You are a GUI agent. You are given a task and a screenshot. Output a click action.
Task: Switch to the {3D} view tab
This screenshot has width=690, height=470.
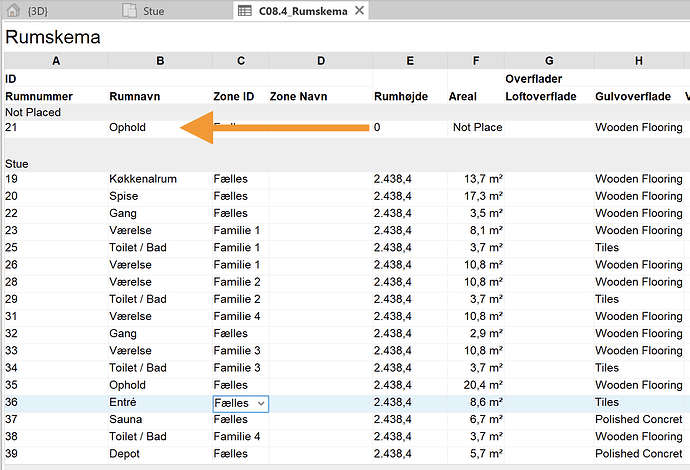click(37, 11)
